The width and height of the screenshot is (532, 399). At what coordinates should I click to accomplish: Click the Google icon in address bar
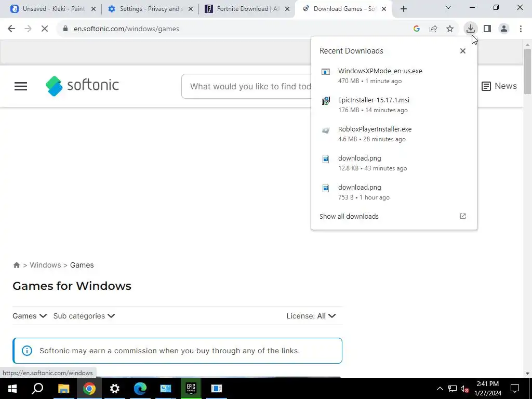click(x=417, y=29)
